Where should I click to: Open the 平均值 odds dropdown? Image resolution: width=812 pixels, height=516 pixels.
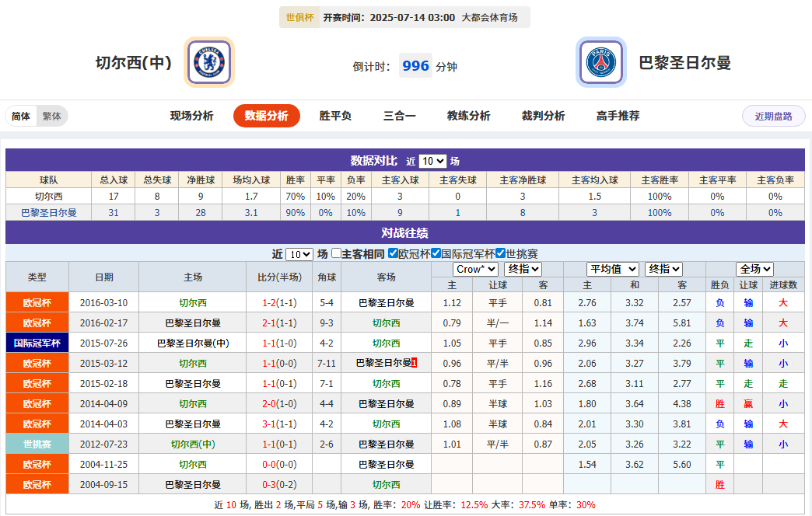(x=613, y=269)
